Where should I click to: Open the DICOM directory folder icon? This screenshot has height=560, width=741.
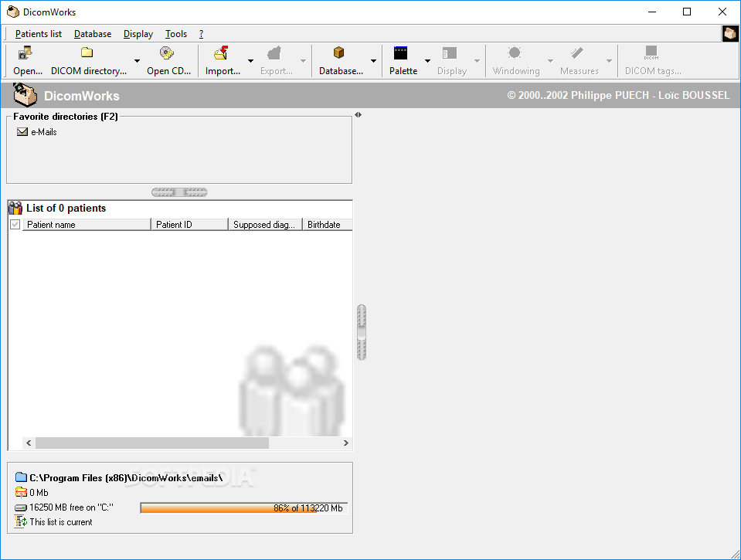pyautogui.click(x=87, y=53)
